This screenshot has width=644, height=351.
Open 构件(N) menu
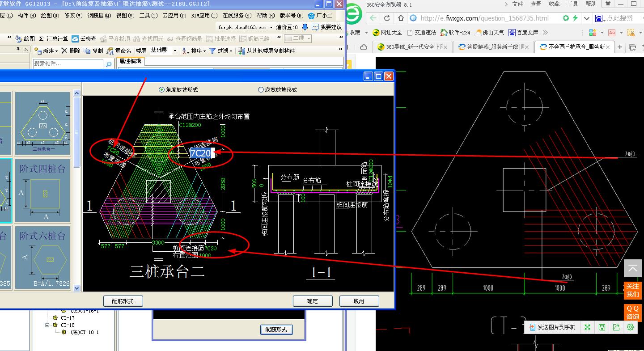click(x=27, y=15)
